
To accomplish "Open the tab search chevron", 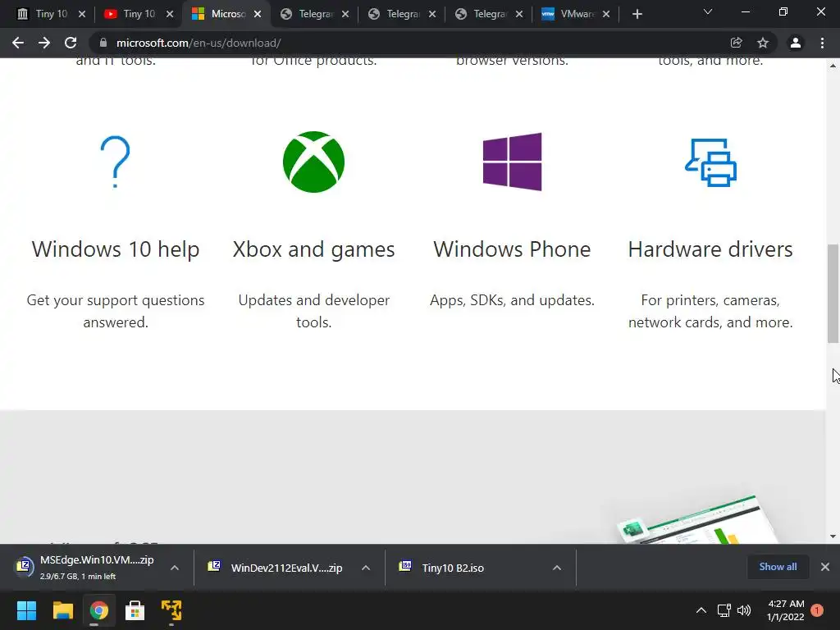I will (708, 11).
